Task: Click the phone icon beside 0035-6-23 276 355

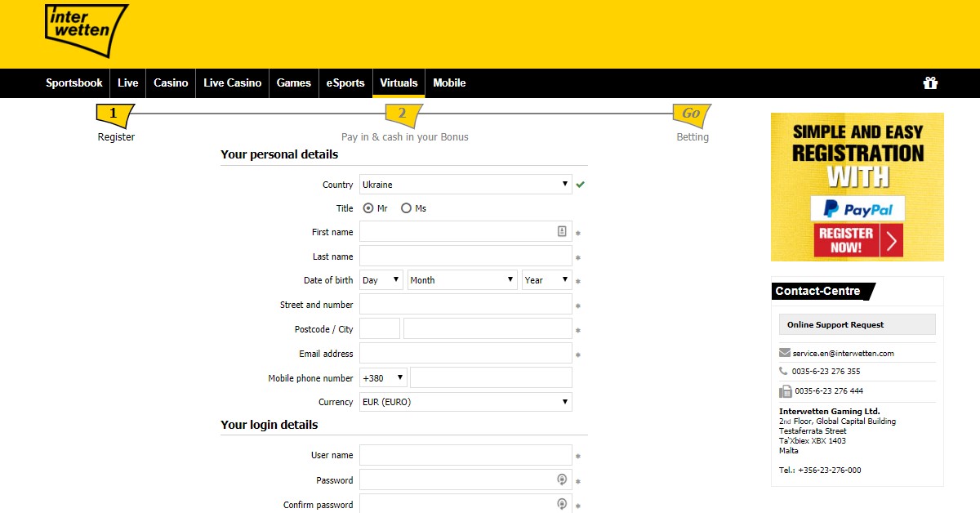Action: pos(784,371)
